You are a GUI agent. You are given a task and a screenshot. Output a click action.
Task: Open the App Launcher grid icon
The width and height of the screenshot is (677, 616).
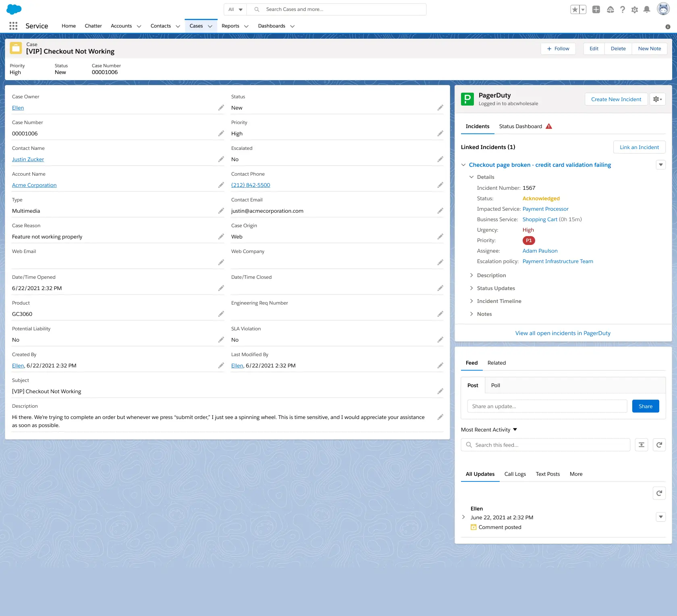click(13, 26)
